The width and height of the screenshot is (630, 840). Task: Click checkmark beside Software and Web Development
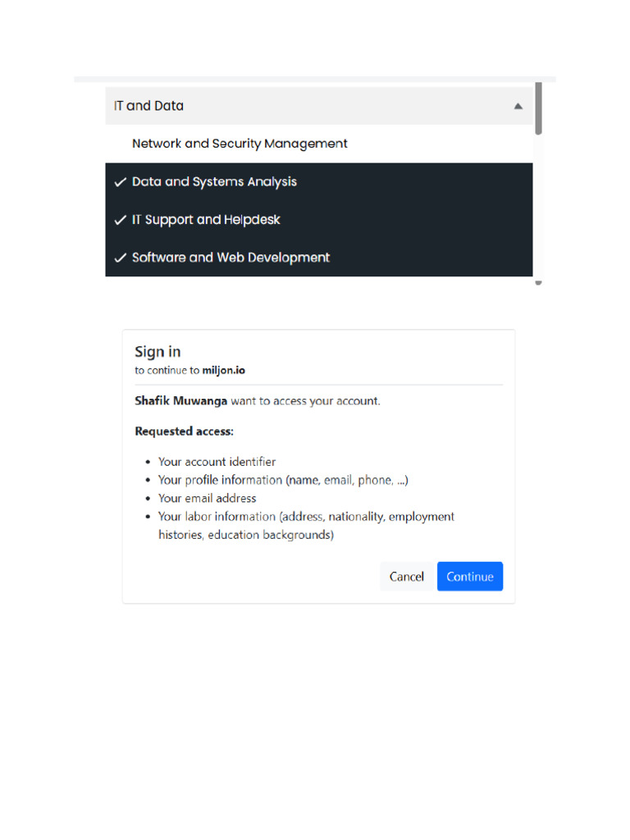click(x=121, y=258)
